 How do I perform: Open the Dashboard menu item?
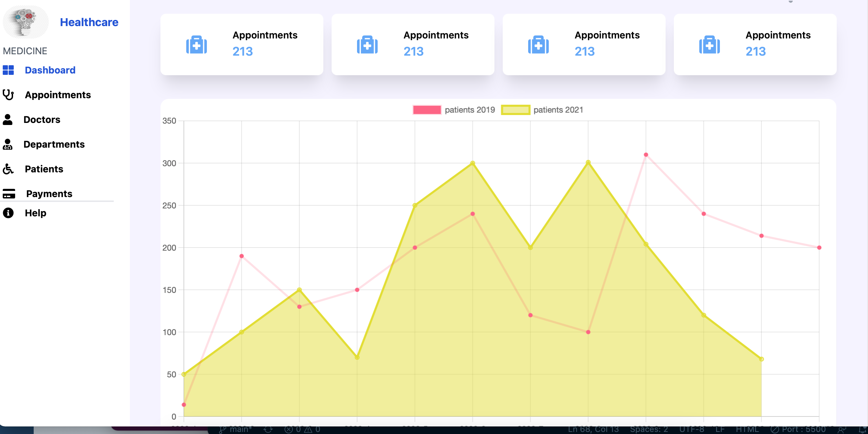(50, 70)
